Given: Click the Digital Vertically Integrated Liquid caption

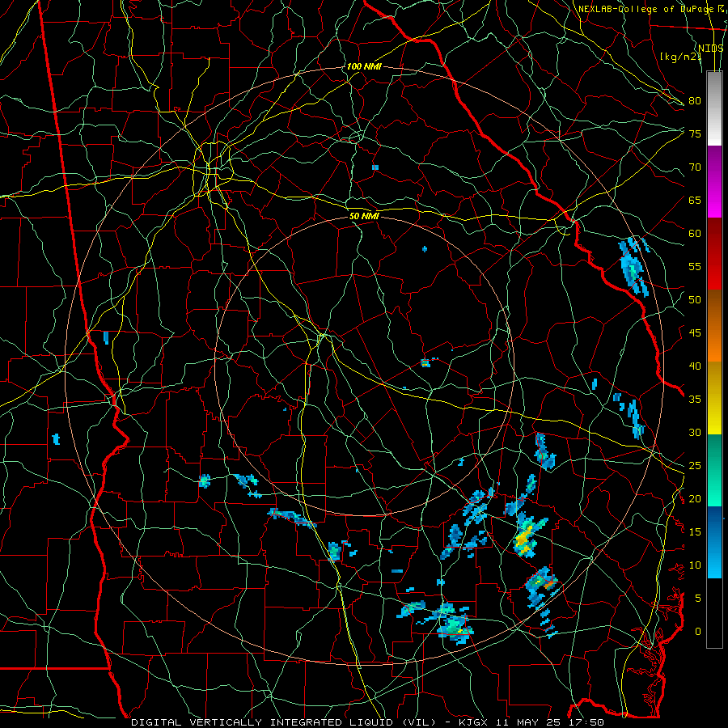Looking at the screenshot, I should [286, 722].
